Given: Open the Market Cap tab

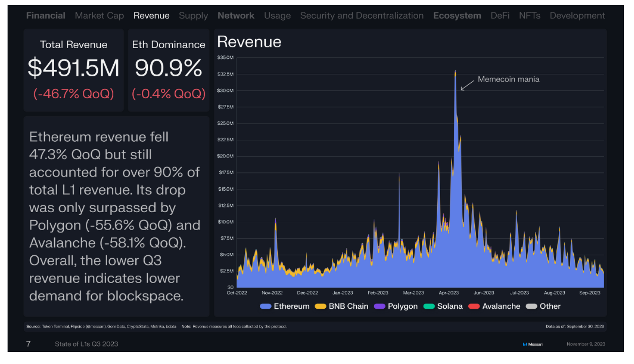Looking at the screenshot, I should click(100, 16).
